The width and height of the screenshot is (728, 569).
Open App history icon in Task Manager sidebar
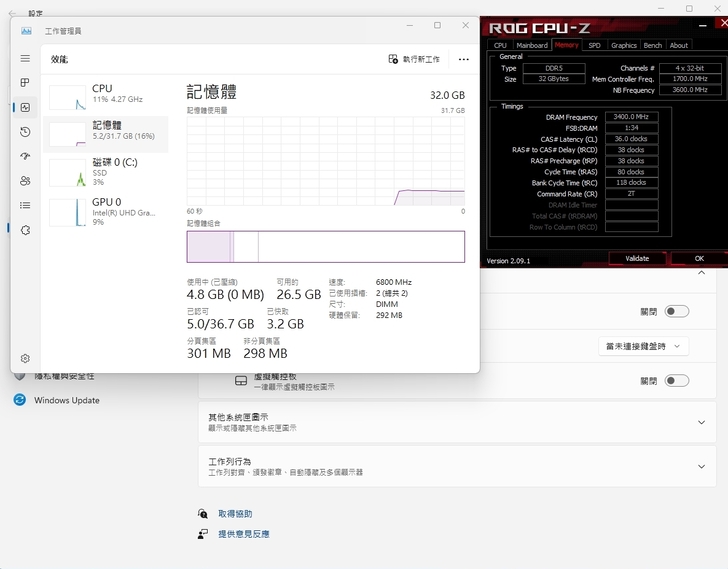pyautogui.click(x=25, y=132)
